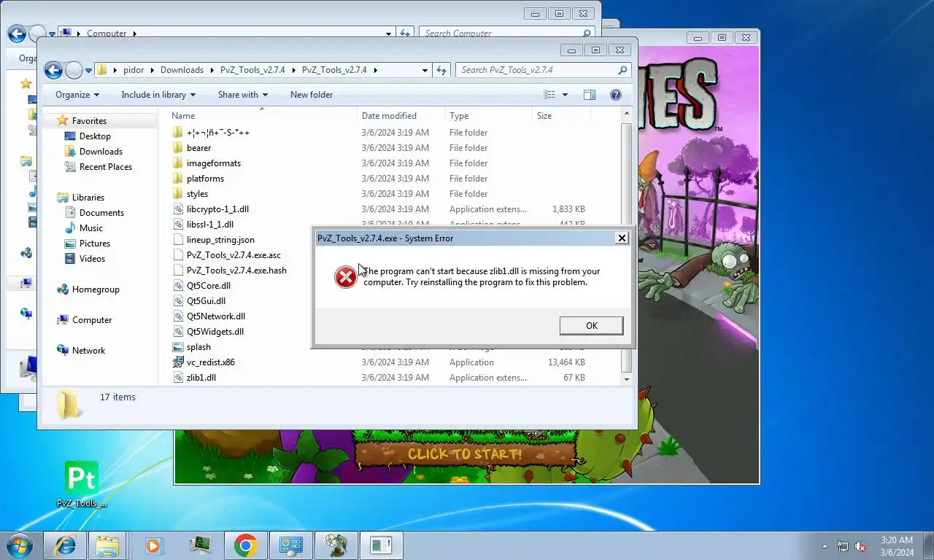
Task: Open recent locations dropdown beside Forward arrow
Action: click(x=88, y=71)
